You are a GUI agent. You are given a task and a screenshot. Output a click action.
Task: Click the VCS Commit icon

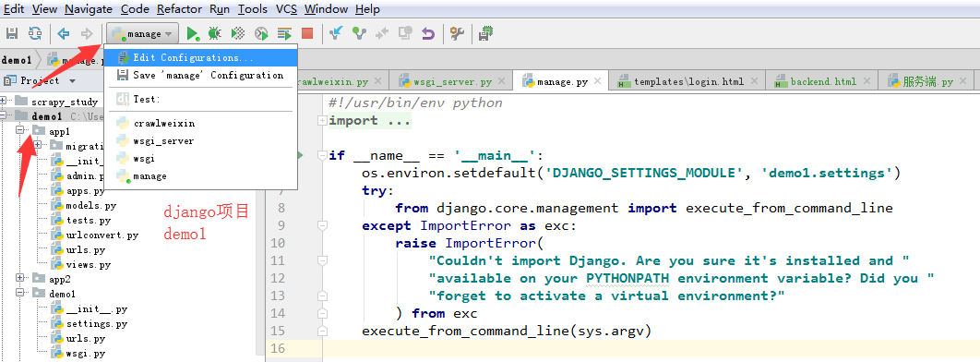[359, 34]
